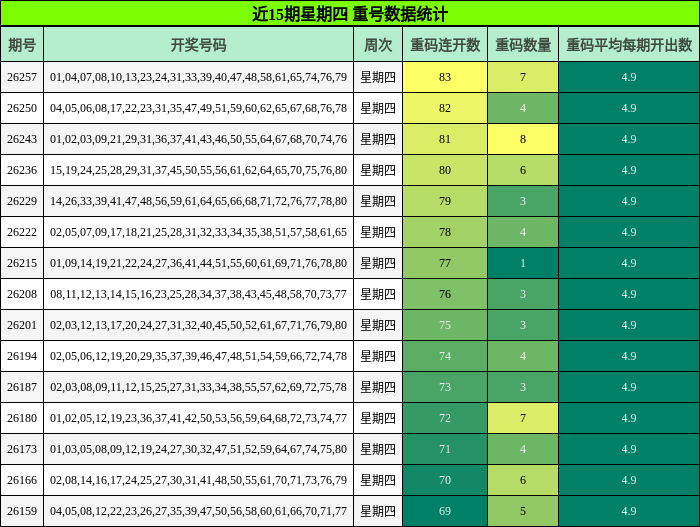Click the repeat-run cell with value 70
700x527 pixels.
coord(445,480)
